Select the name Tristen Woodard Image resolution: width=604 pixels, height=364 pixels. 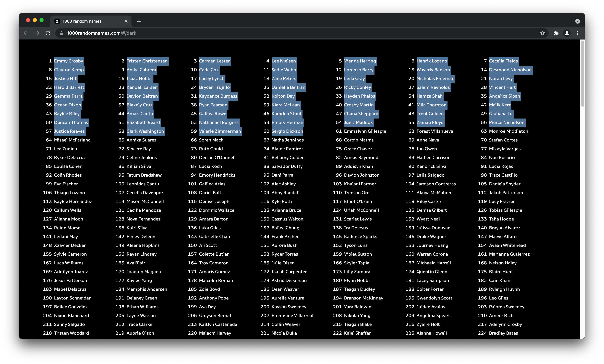(x=71, y=333)
